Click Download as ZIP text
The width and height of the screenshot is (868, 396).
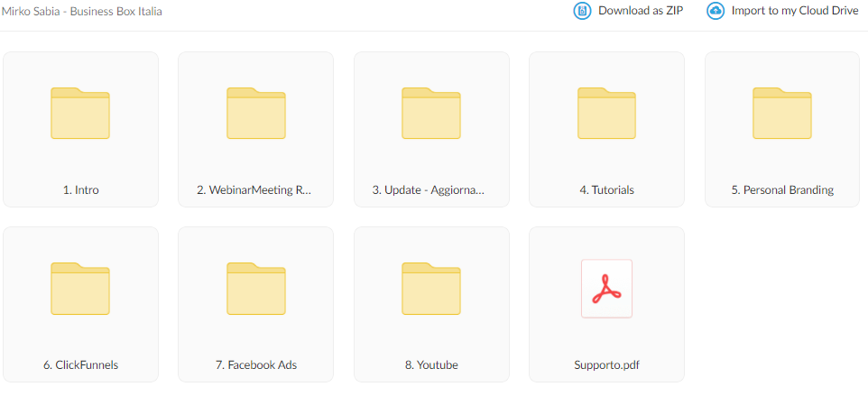(x=641, y=11)
